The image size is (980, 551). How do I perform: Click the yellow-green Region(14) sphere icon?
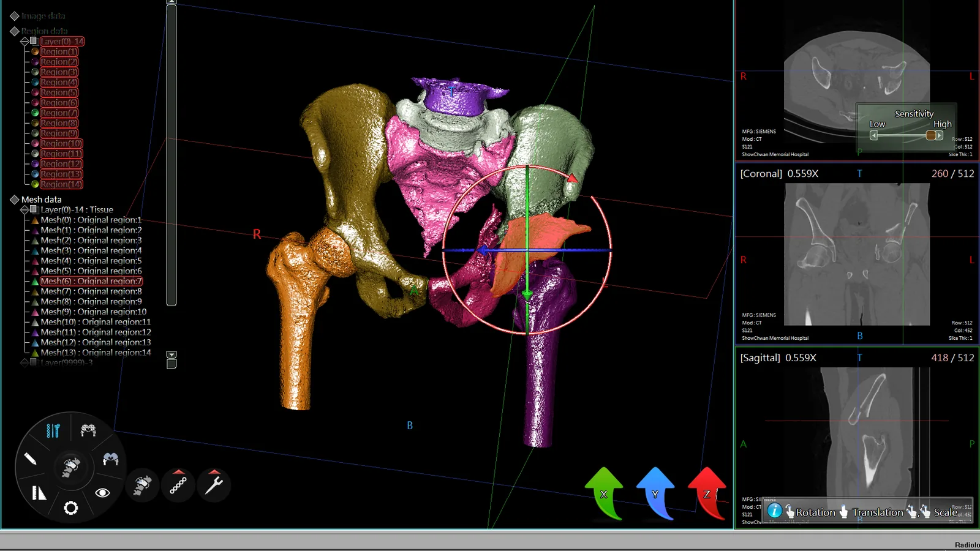pos(35,184)
